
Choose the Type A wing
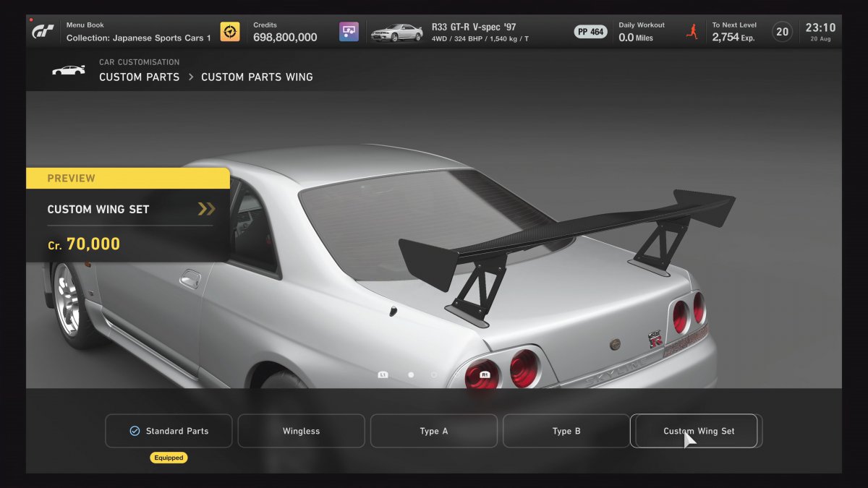coord(434,431)
